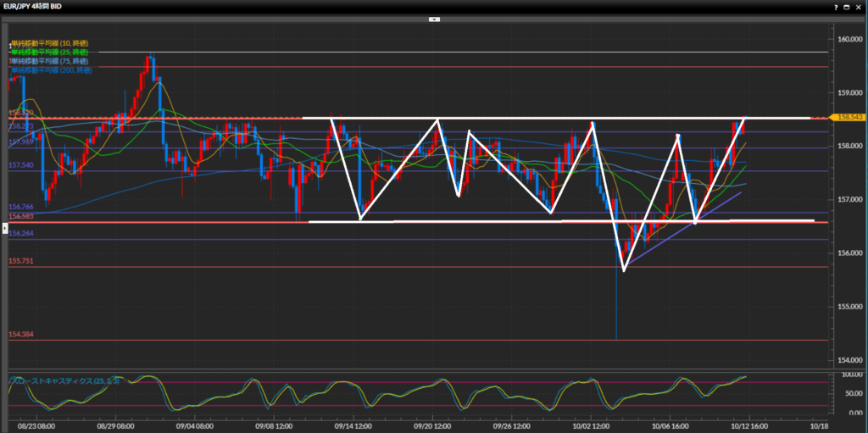This screenshot has width=868, height=433.
Task: Click the current price tag 158.540
Action: (848, 118)
